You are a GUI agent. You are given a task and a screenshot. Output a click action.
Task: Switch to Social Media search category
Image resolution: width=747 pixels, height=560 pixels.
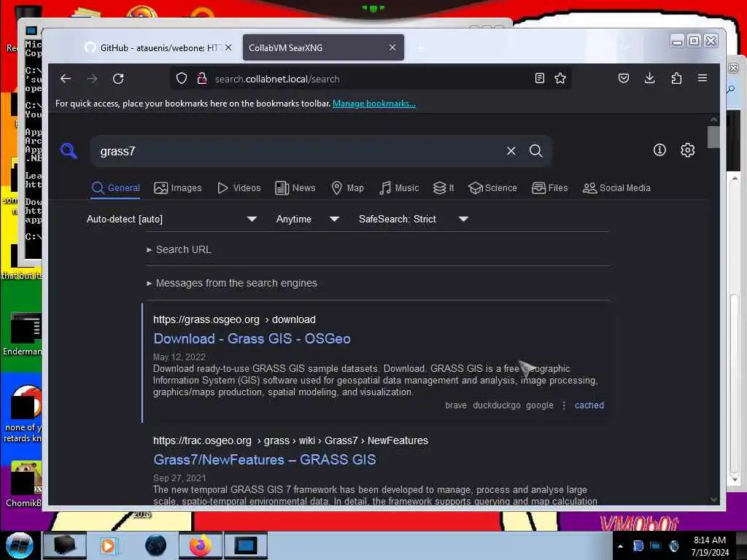[x=616, y=188]
